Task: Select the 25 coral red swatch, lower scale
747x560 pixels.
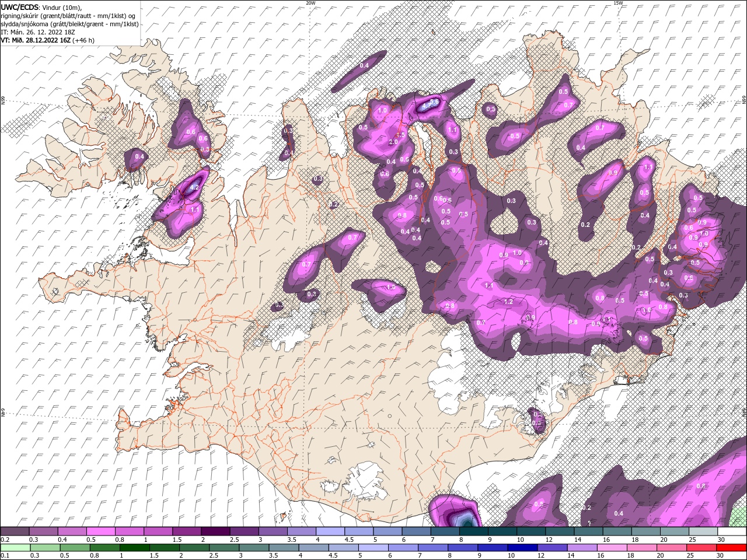Action: click(701, 548)
